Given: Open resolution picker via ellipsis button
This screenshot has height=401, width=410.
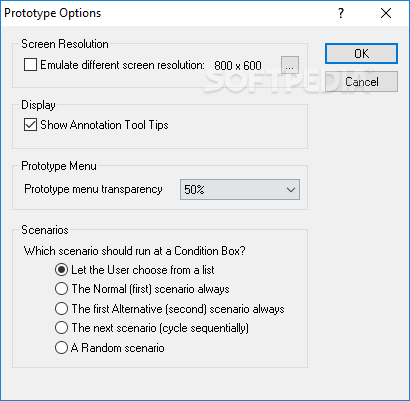Looking at the screenshot, I should click(x=290, y=65).
